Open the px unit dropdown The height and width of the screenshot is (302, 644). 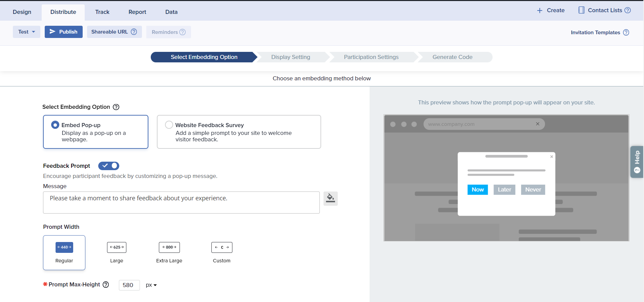pyautogui.click(x=151, y=285)
